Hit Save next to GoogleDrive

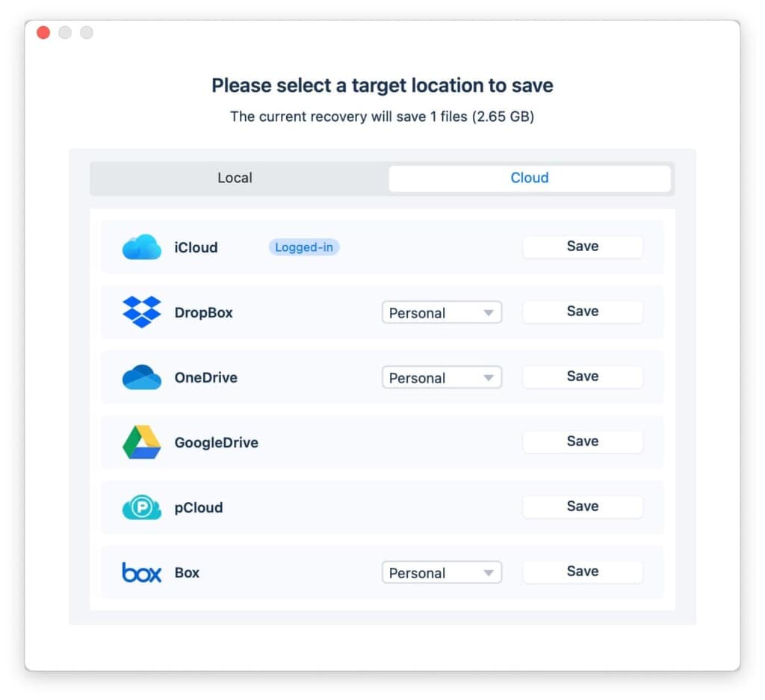(582, 442)
